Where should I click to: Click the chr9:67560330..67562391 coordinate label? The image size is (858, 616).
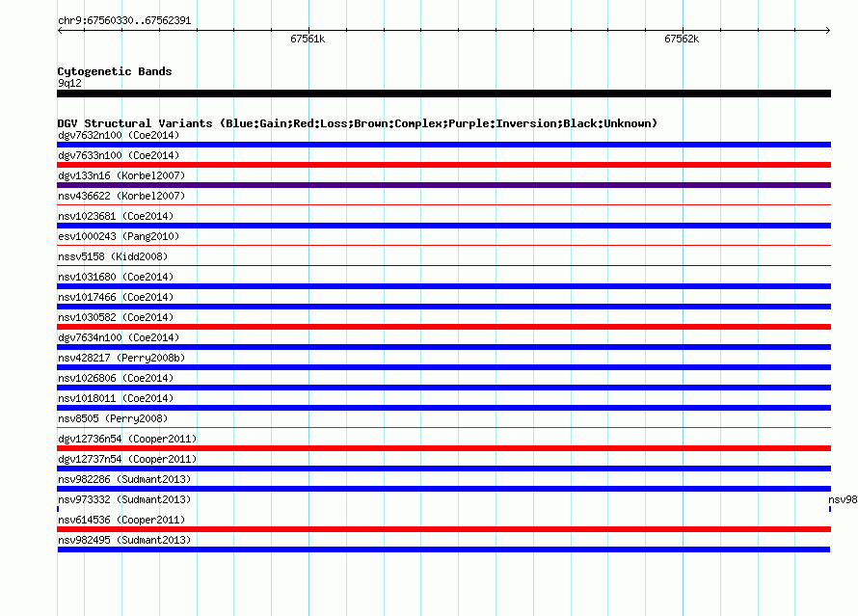tap(124, 21)
